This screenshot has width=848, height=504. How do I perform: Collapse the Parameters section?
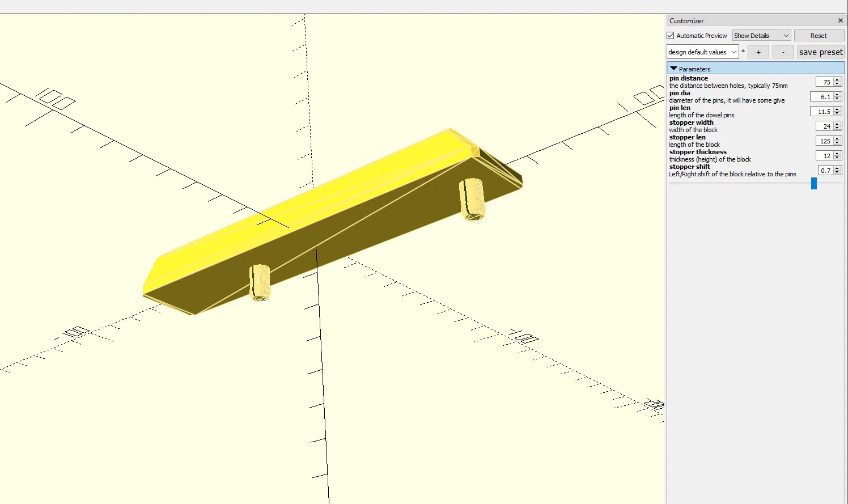point(674,69)
